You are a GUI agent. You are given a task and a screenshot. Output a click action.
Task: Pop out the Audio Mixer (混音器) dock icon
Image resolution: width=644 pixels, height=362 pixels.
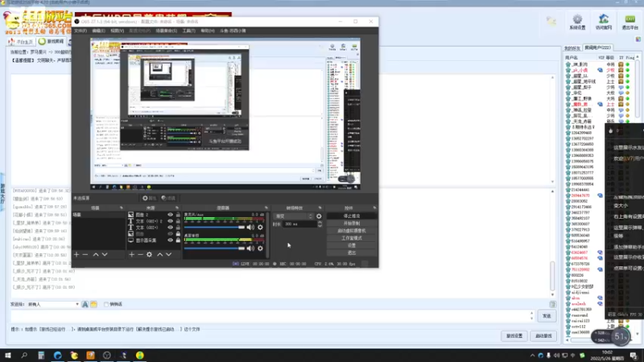pos(266,208)
